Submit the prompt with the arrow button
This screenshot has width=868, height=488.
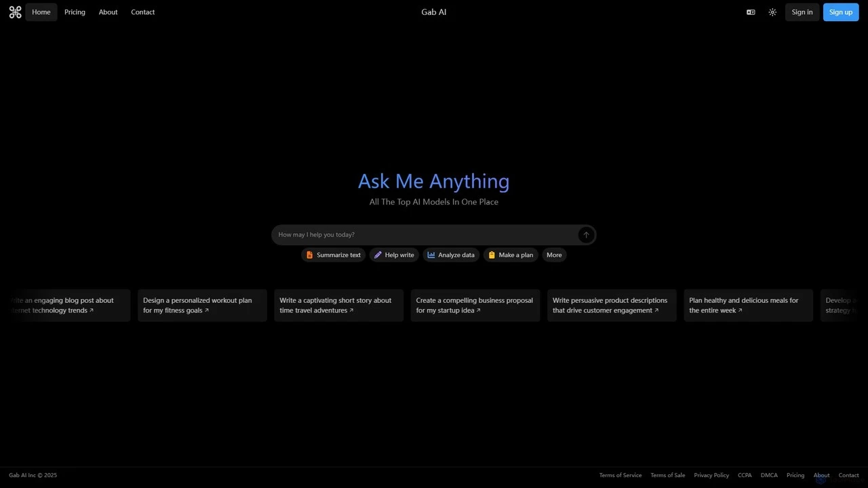click(586, 235)
